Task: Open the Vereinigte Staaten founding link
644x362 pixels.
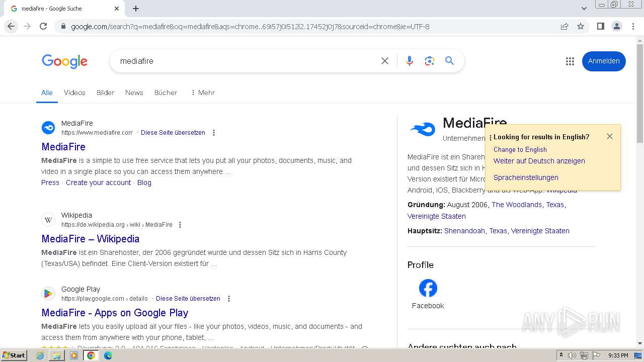Action: (x=437, y=216)
